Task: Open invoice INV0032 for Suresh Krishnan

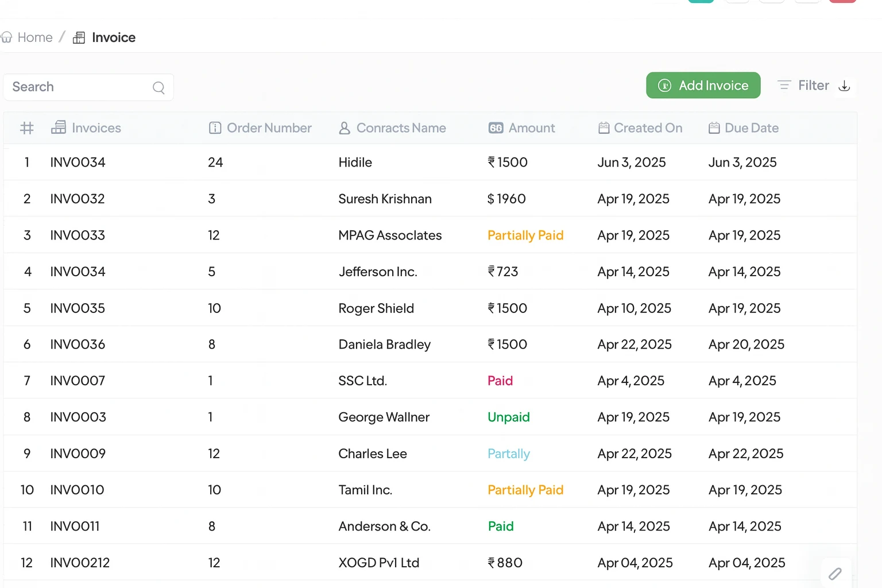Action: (x=78, y=199)
